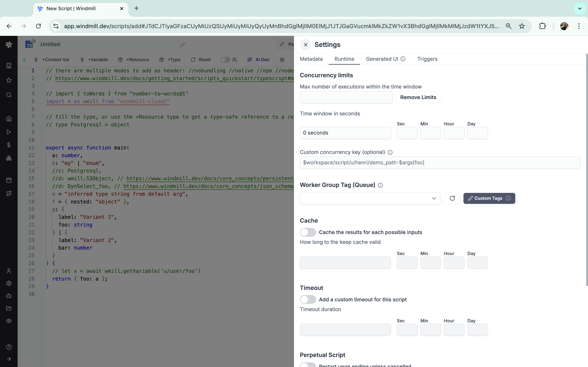588x367 pixels.
Task: Open editor settings via the toolbar gear
Action: pyautogui.click(x=282, y=60)
